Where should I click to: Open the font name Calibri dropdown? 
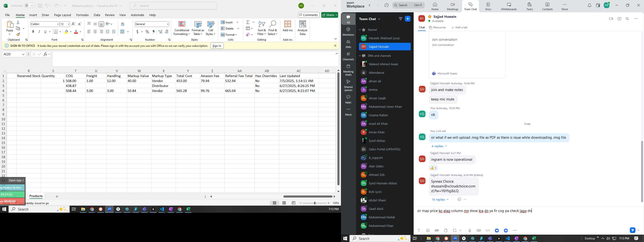coord(58,24)
